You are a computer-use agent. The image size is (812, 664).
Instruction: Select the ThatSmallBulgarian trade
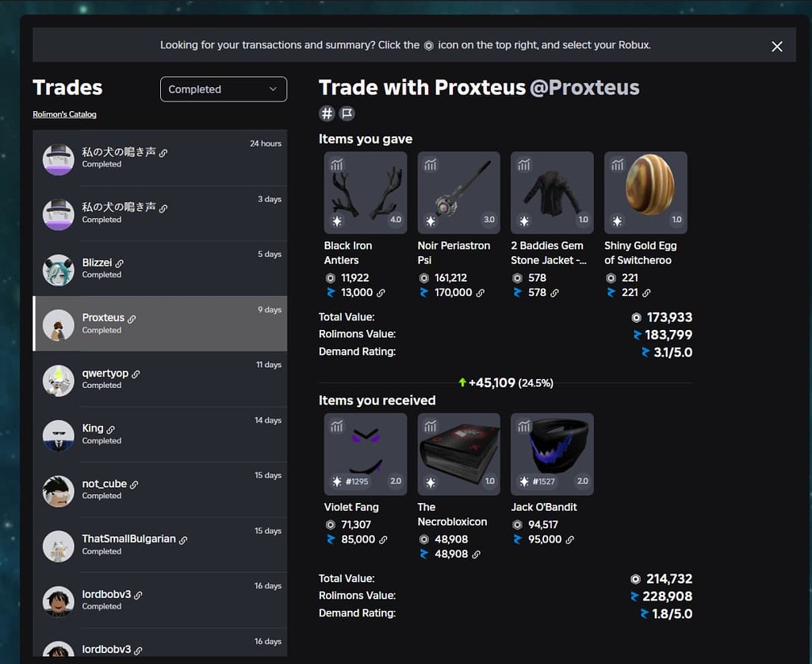pos(160,545)
